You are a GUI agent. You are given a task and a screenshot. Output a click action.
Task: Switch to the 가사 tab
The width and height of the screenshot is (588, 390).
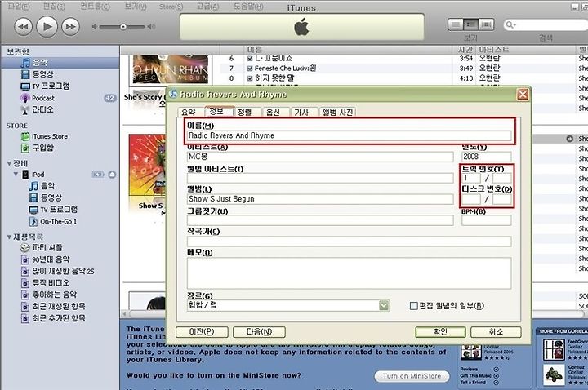(x=301, y=112)
